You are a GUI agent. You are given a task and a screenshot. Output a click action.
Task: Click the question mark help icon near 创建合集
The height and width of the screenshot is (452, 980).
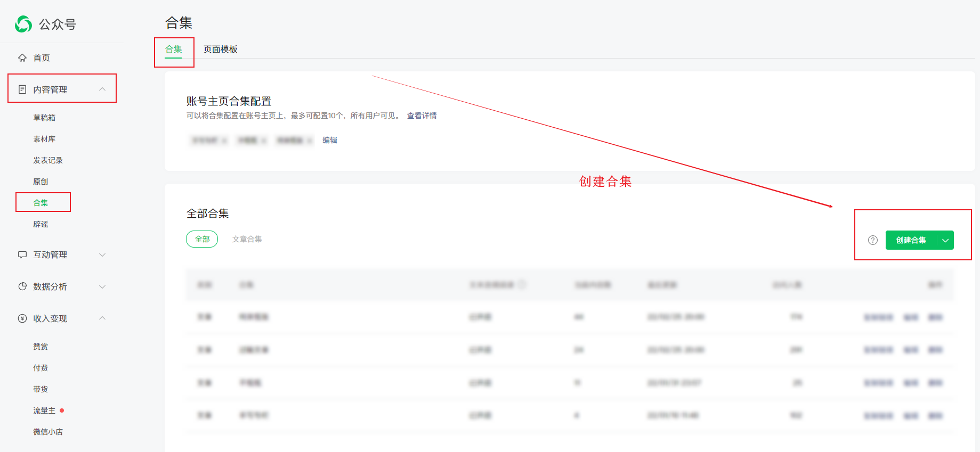point(873,240)
